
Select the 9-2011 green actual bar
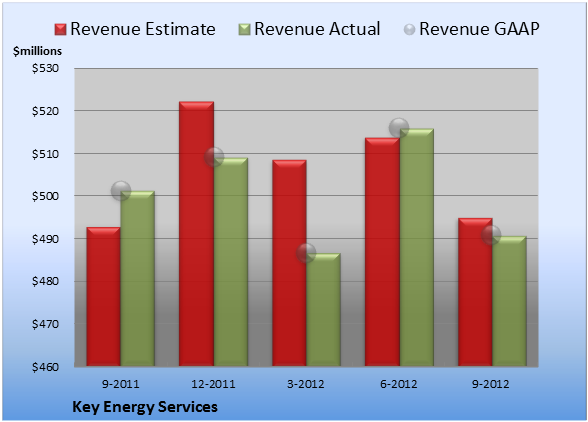(x=138, y=279)
